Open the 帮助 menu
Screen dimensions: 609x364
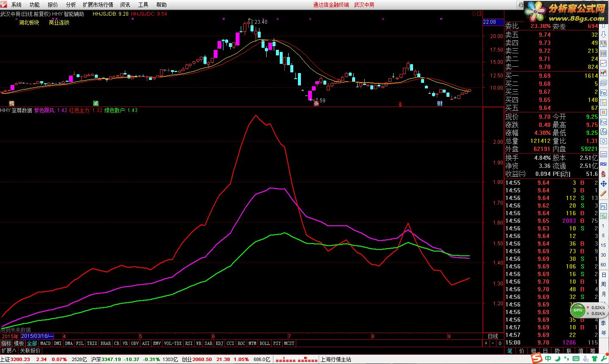[162, 5]
